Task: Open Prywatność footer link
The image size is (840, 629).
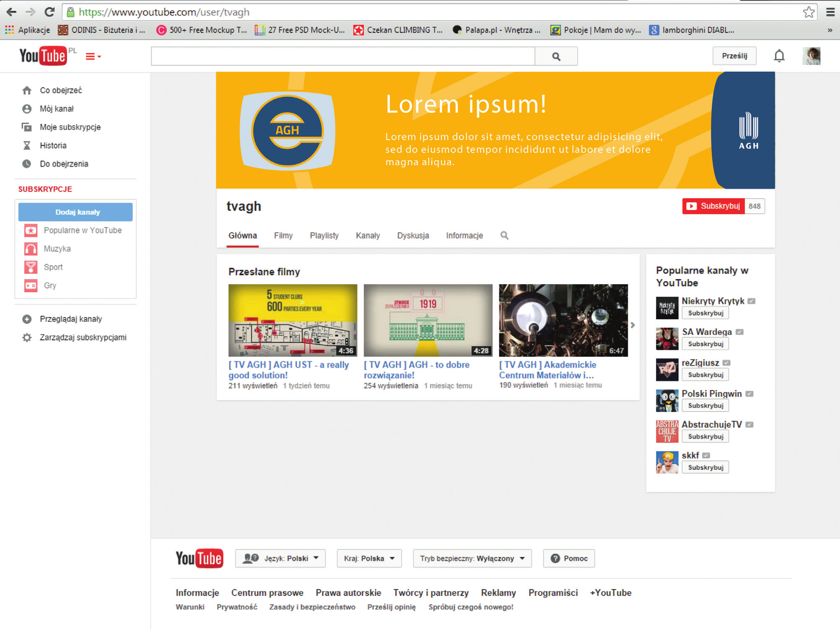Action: point(237,607)
